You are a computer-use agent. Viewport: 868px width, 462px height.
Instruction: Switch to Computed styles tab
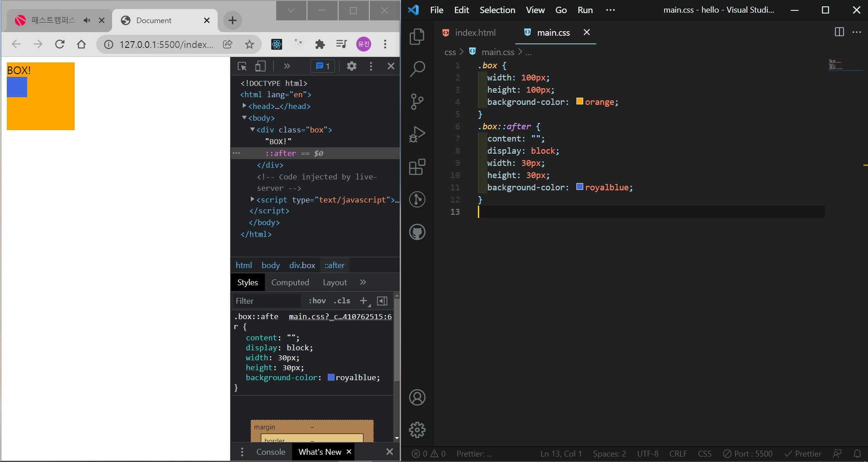290,283
